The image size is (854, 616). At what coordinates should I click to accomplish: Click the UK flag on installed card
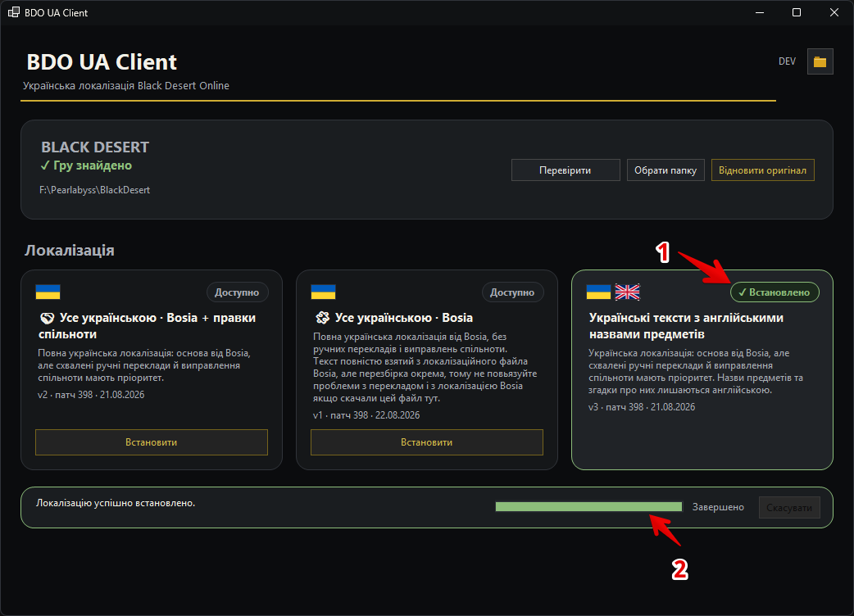pyautogui.click(x=628, y=292)
